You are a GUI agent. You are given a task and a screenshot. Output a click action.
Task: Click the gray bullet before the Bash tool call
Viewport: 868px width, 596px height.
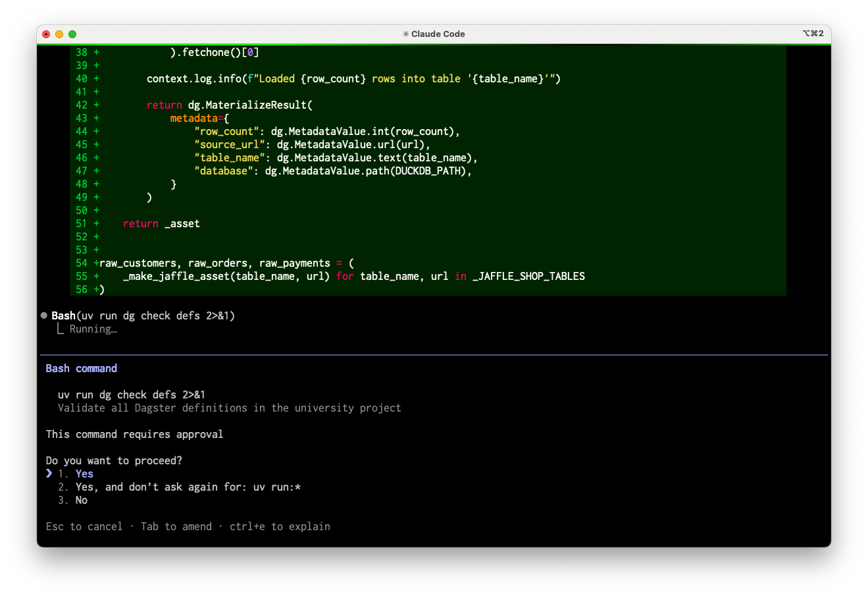pyautogui.click(x=43, y=315)
